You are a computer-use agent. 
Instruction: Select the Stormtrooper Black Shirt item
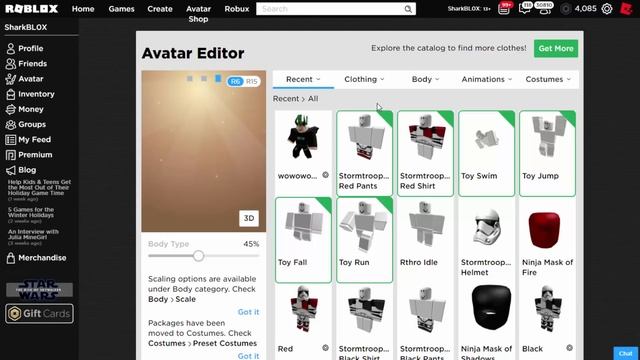click(364, 322)
